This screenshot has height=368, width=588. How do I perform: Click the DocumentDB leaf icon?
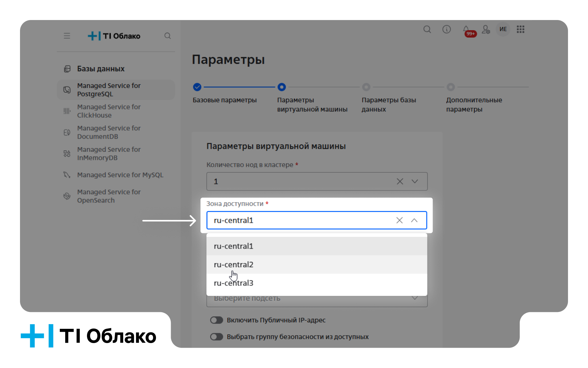67,132
